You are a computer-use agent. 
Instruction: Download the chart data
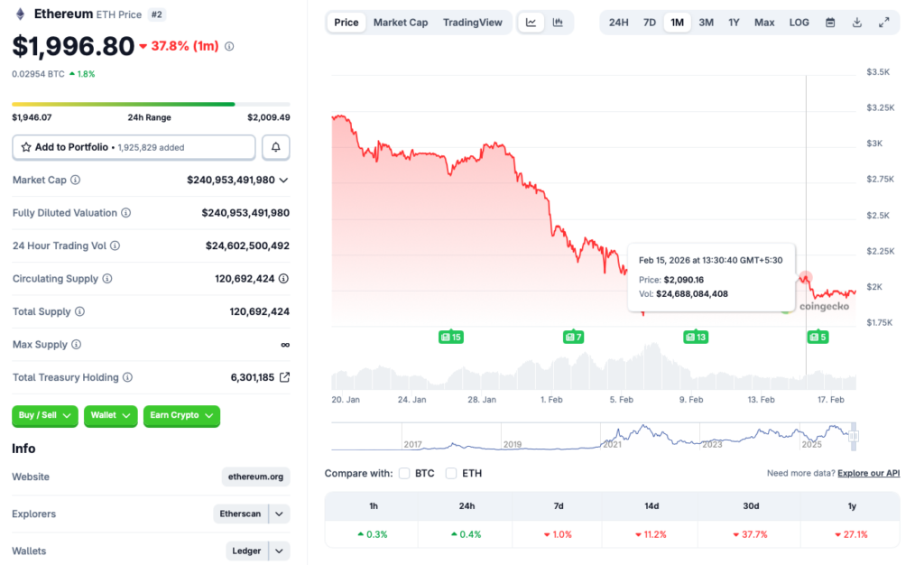(x=856, y=23)
